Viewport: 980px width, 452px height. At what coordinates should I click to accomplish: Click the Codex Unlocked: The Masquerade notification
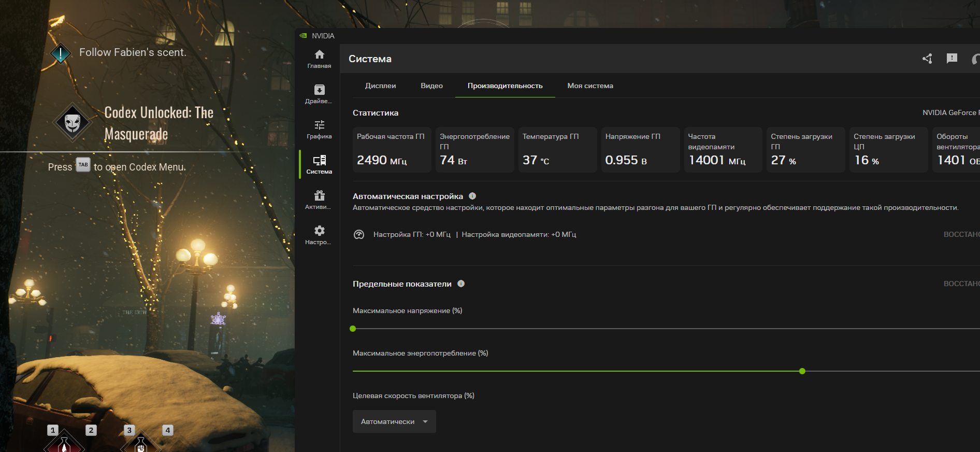pos(159,123)
